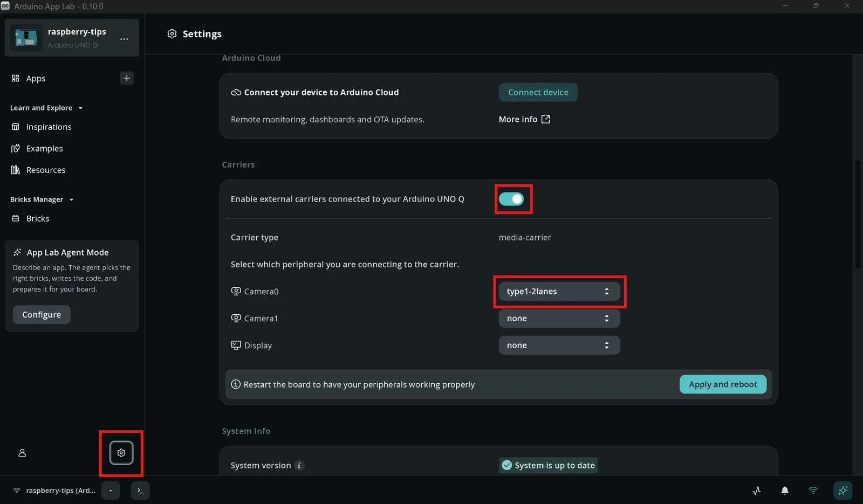The width and height of the screenshot is (863, 504).
Task: Open the board selector dropdown arrow
Action: point(111,491)
